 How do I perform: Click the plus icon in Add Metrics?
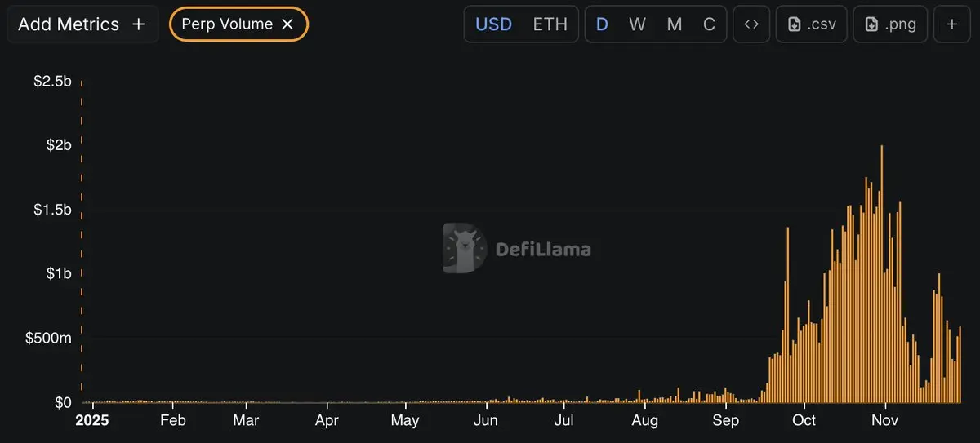pyautogui.click(x=139, y=24)
